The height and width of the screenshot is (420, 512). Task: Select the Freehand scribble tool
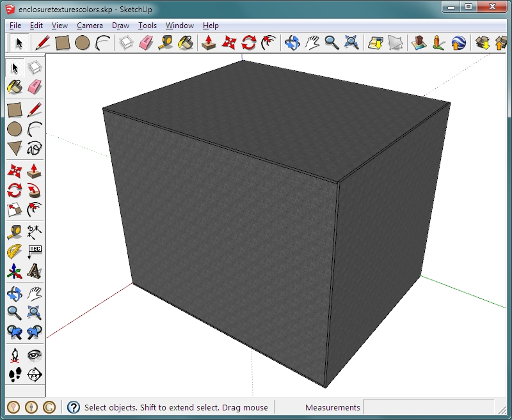coord(35,148)
